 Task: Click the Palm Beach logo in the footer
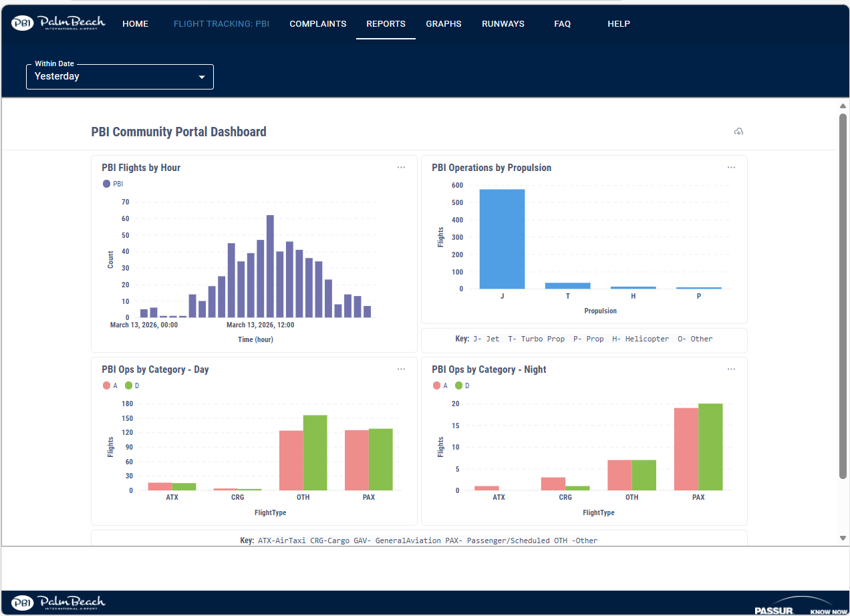(59, 603)
